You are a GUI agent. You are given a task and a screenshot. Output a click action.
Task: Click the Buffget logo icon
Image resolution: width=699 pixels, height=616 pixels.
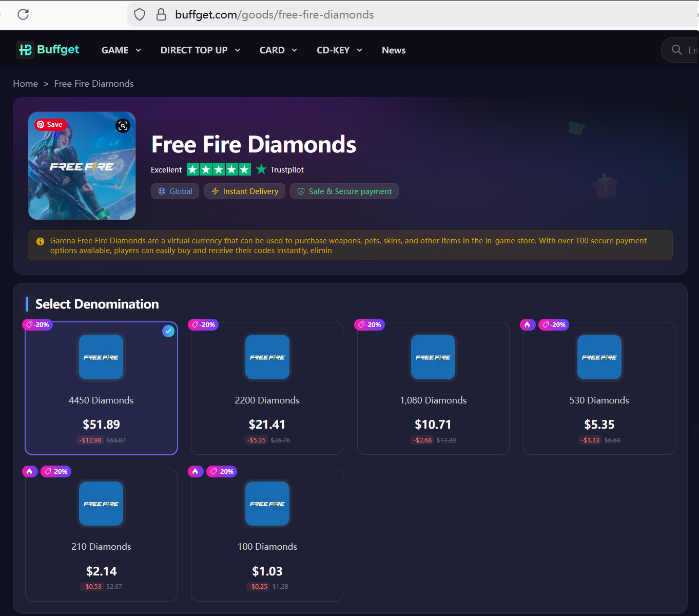25,50
